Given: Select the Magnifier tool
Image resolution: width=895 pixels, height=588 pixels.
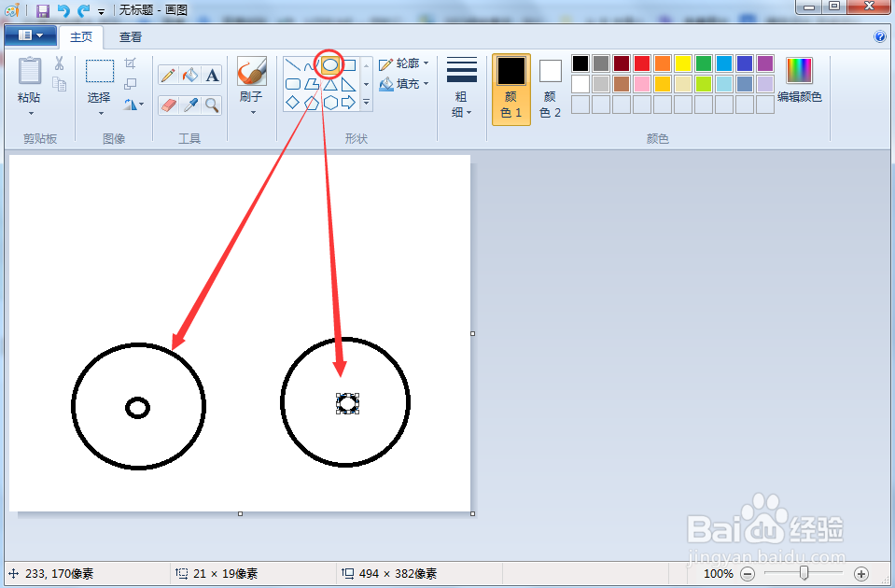Looking at the screenshot, I should (211, 104).
